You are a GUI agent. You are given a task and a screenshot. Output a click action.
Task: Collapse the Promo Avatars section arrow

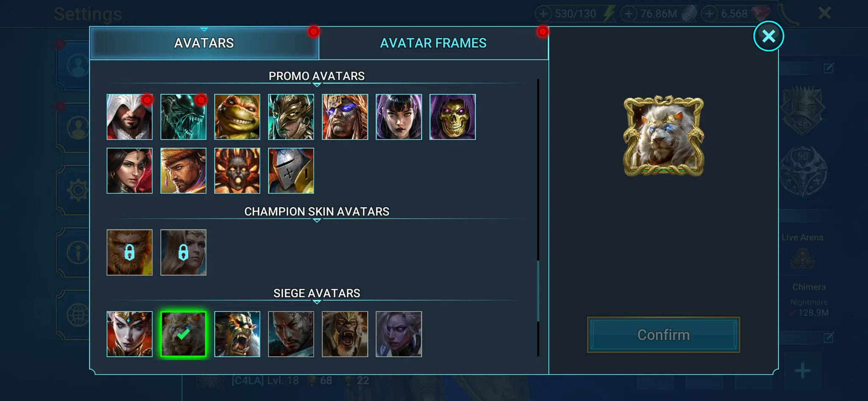tap(317, 85)
